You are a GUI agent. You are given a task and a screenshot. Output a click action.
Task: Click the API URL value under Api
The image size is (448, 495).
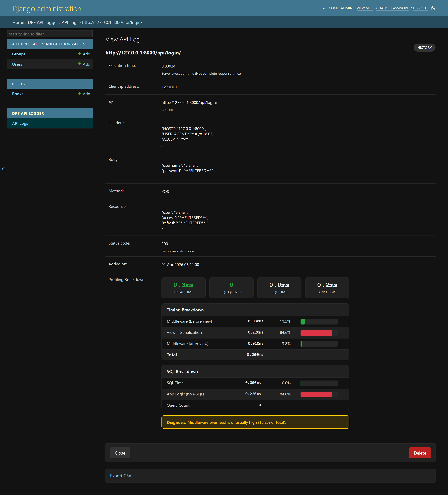tap(189, 103)
